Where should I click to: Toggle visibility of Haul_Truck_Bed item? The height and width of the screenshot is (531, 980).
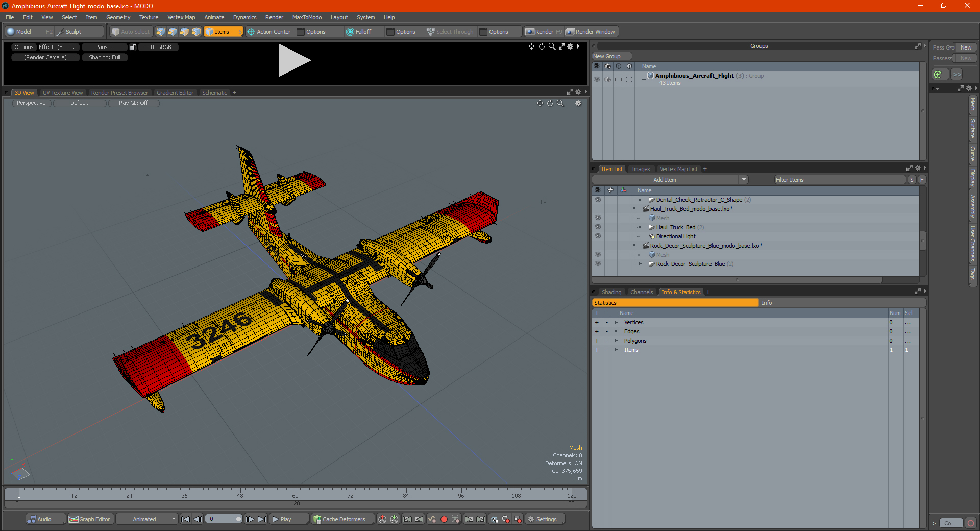click(x=598, y=227)
